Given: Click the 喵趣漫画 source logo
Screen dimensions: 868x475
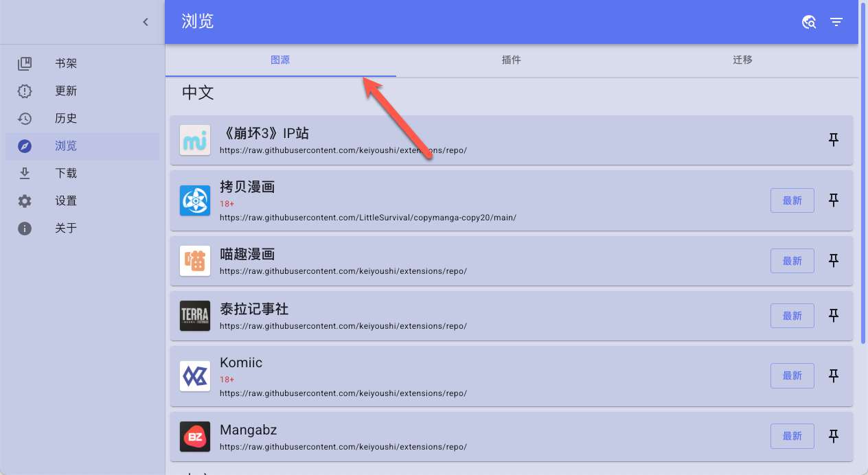Looking at the screenshot, I should [195, 261].
